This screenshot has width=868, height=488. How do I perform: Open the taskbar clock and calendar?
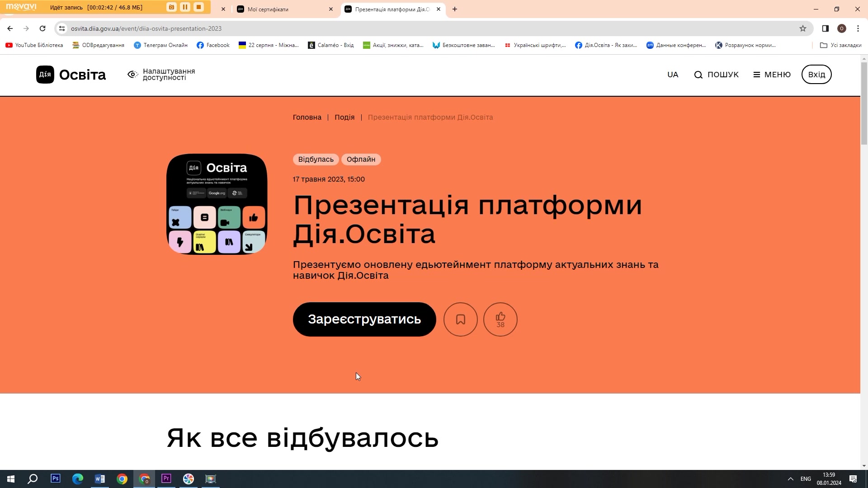click(829, 479)
